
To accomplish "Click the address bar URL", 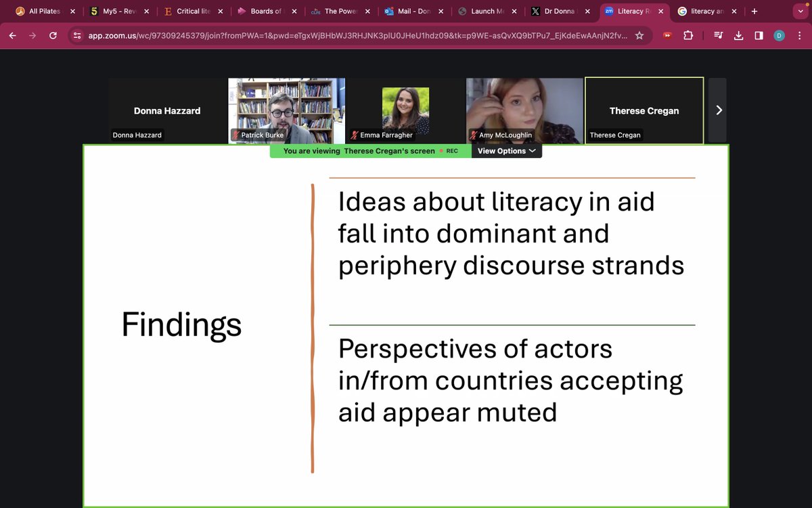I will coord(357,35).
